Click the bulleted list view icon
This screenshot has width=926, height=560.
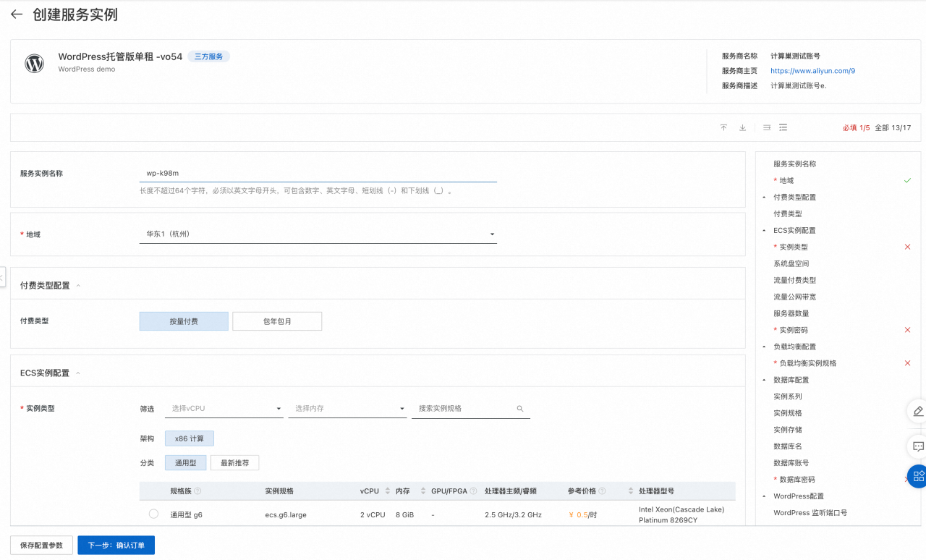pyautogui.click(x=783, y=128)
